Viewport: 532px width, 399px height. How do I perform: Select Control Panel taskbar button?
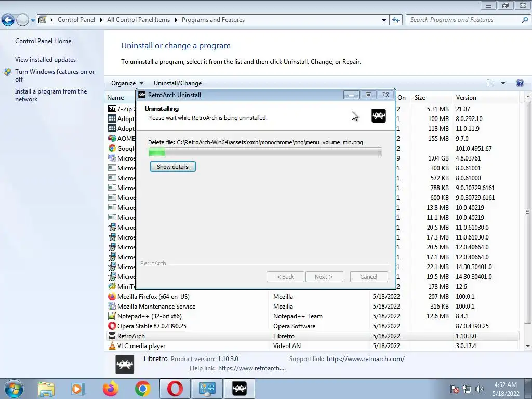tap(207, 389)
